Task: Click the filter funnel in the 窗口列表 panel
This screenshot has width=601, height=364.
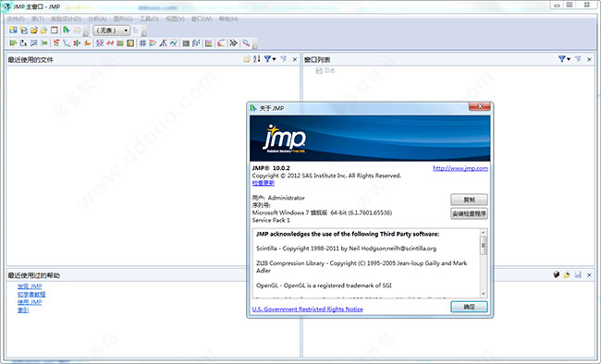Action: pos(561,59)
